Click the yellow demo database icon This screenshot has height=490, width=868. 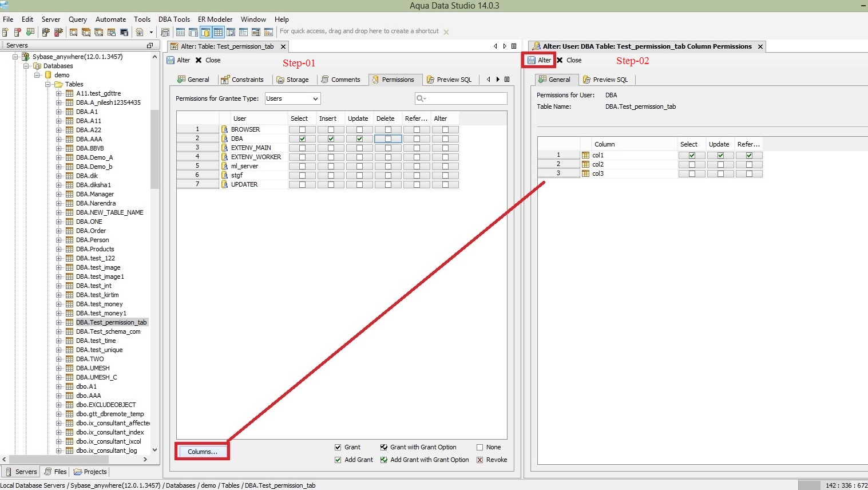(x=48, y=75)
